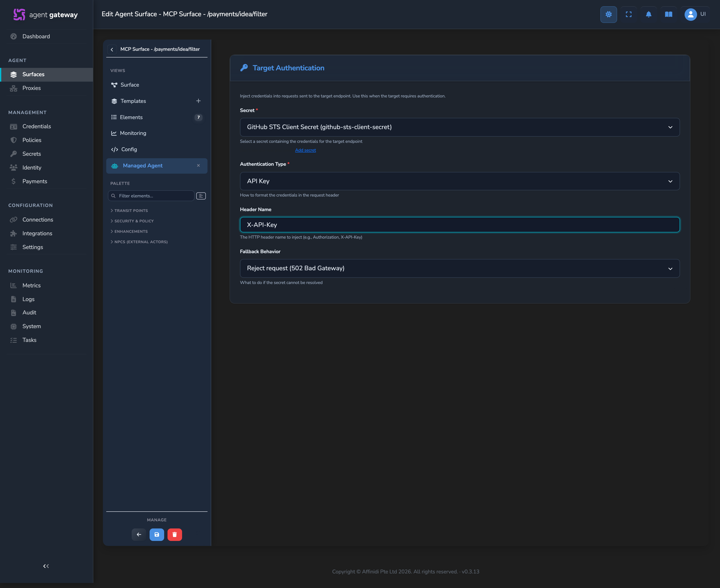
Task: Open Payments page
Action: [x=46, y=181]
